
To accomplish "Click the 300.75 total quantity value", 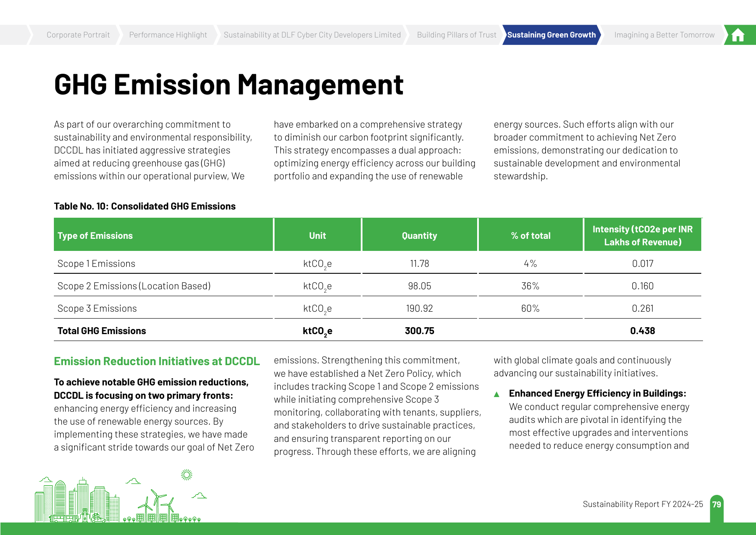I will 419,331.
